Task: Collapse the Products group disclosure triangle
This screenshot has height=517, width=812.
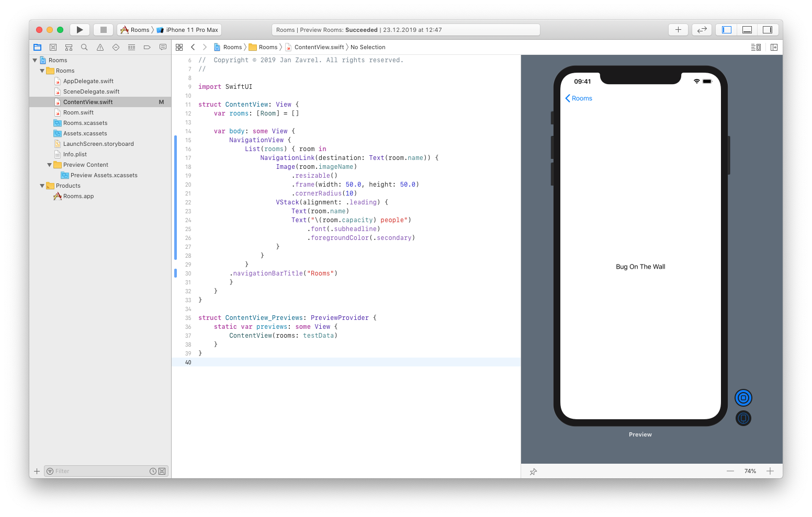Action: [x=42, y=186]
